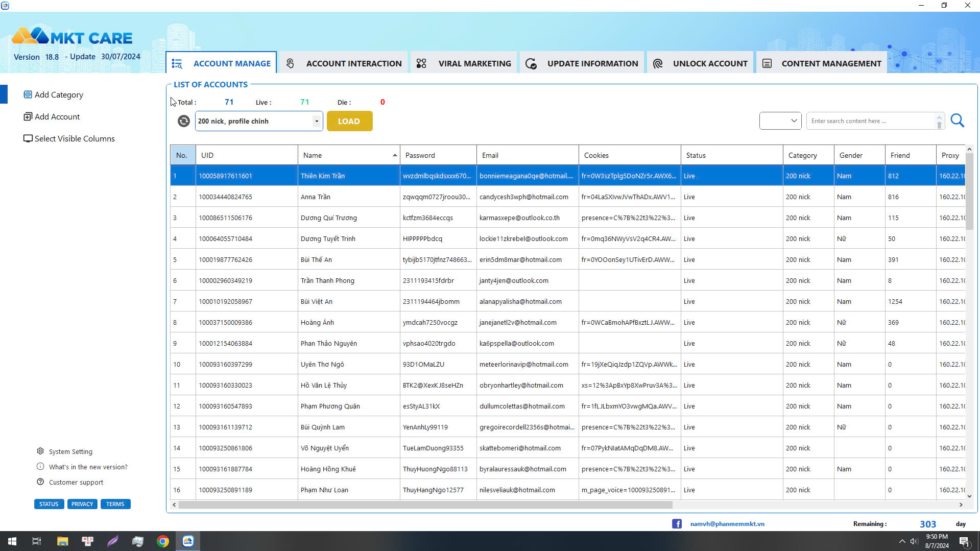Click the PRIVACY button
Screen dimensions: 980x551
point(82,504)
